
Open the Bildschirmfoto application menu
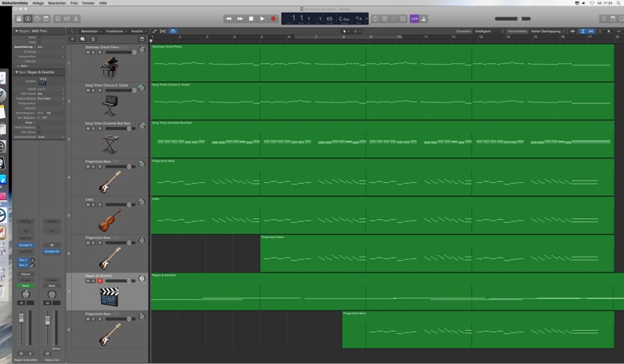(15, 3)
